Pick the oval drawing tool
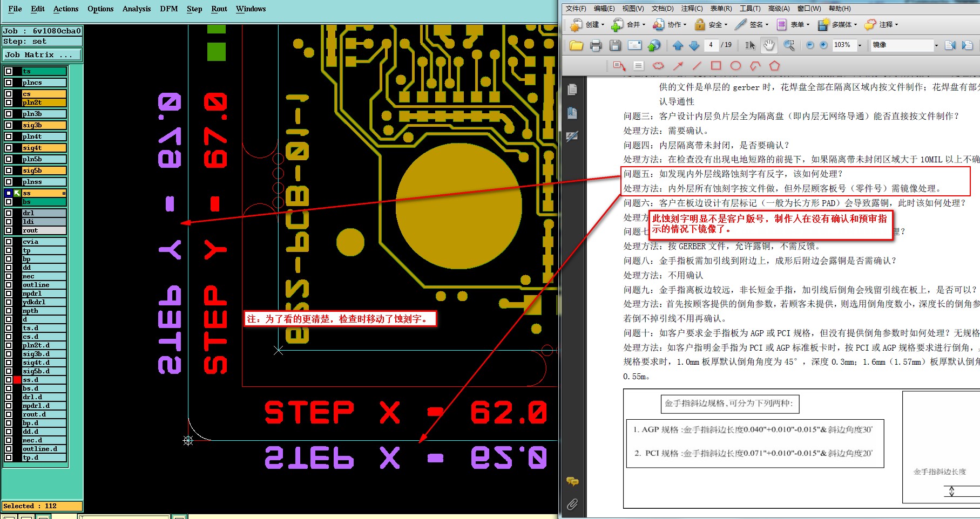This screenshot has height=519, width=980. 735,66
